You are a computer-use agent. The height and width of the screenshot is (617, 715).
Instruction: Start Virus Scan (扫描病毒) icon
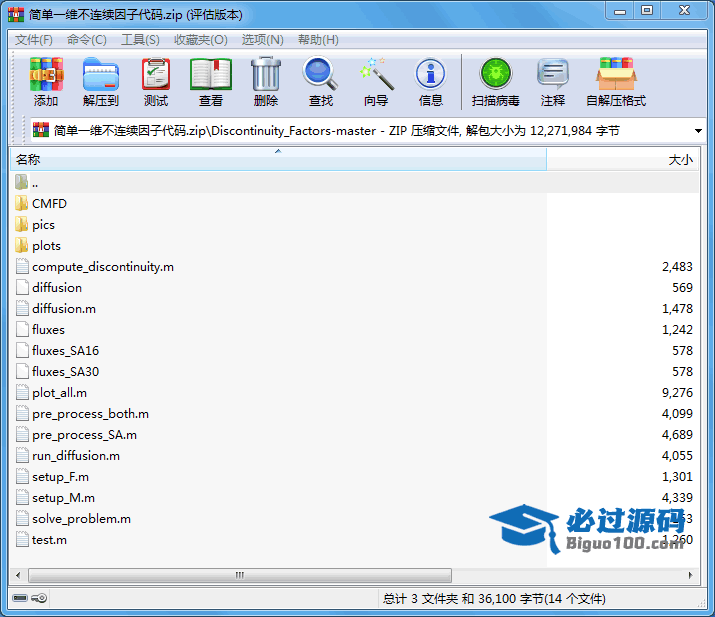[x=496, y=73]
